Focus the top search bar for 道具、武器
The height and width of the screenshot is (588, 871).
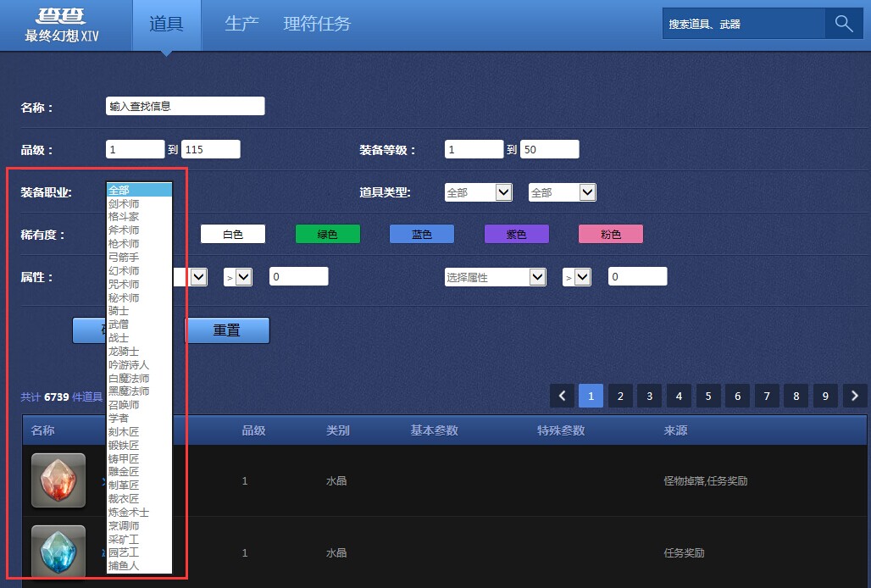coord(743,24)
